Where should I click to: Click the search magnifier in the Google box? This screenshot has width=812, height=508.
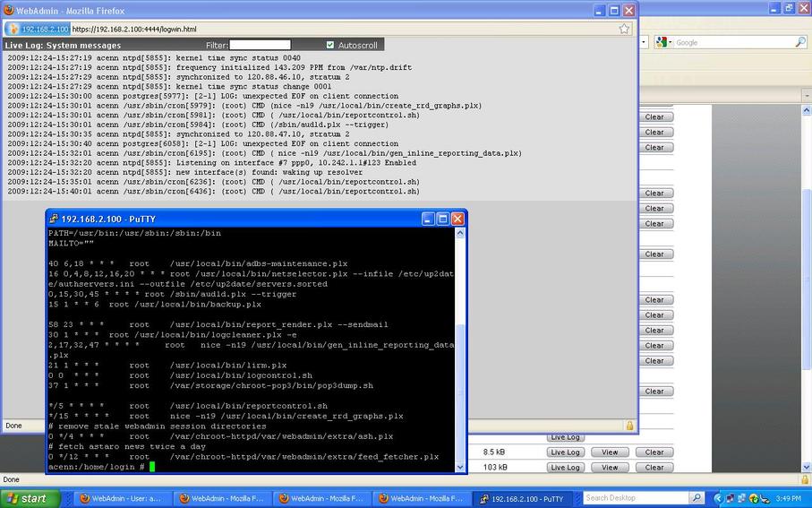(800, 42)
